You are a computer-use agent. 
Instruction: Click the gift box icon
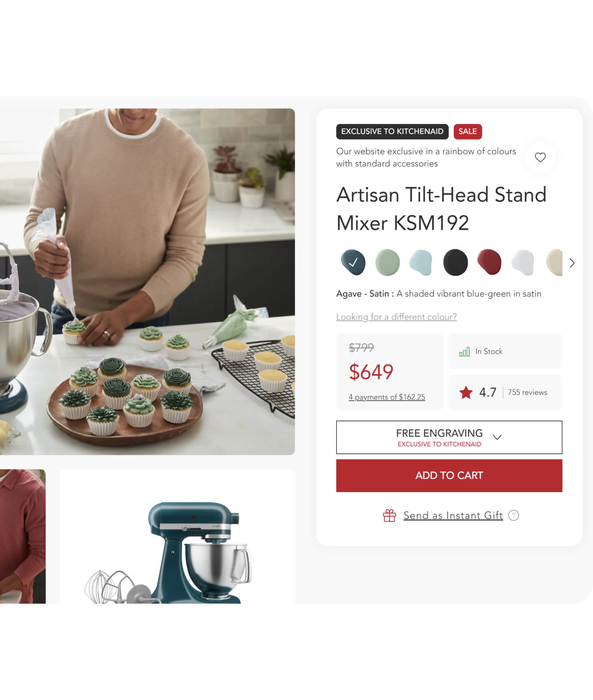pyautogui.click(x=389, y=515)
